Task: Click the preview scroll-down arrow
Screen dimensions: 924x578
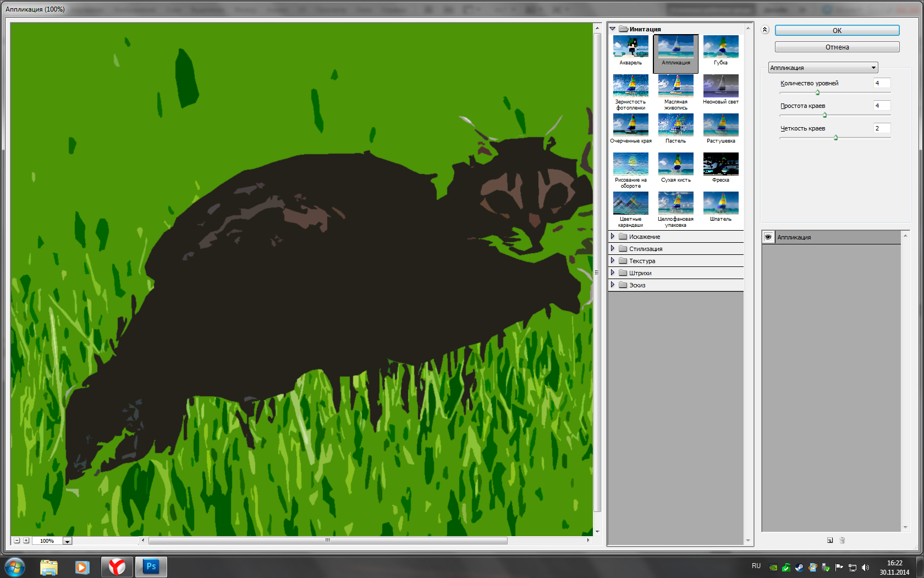Action: [x=597, y=532]
